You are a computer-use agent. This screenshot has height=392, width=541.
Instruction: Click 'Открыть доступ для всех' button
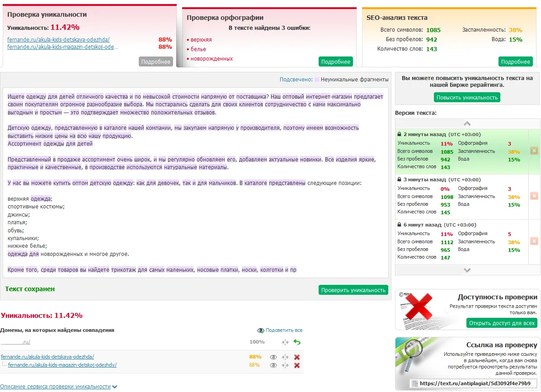pos(502,323)
